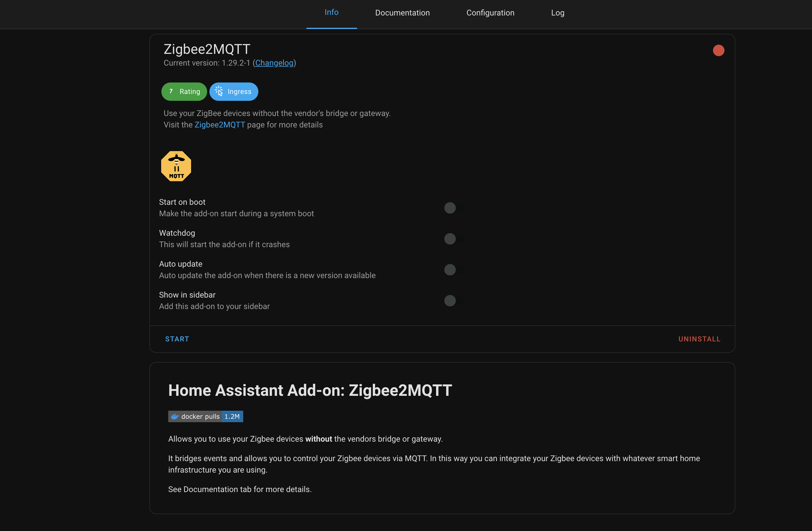Click the Zigbee2MQTT bee logo icon
812x531 pixels.
pyautogui.click(x=176, y=166)
